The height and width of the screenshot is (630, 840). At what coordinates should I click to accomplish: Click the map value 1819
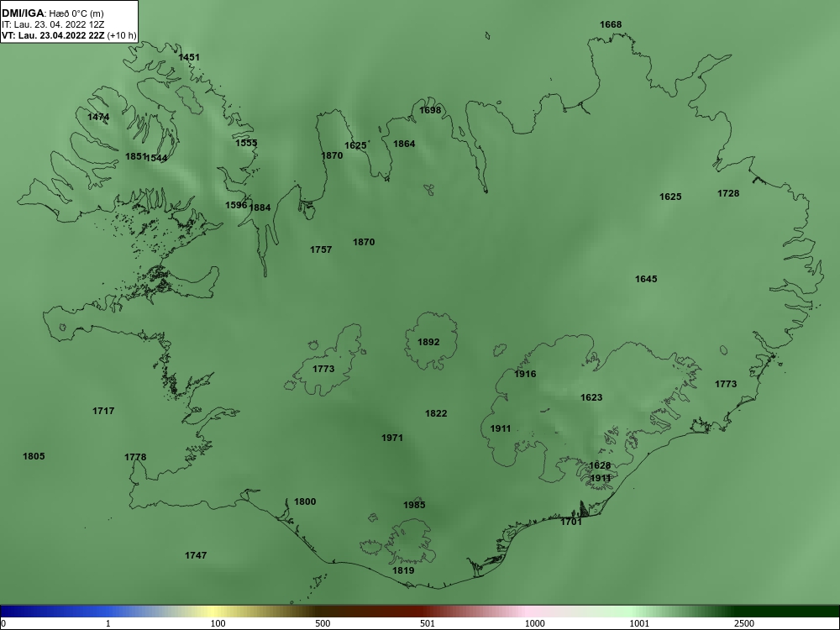pos(403,570)
